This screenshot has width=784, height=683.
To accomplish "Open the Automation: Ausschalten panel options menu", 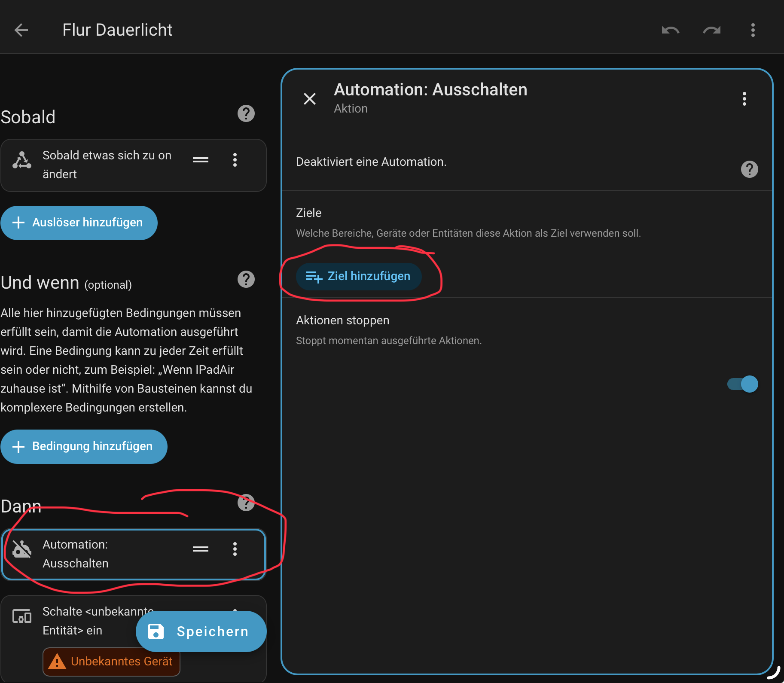I will click(744, 99).
